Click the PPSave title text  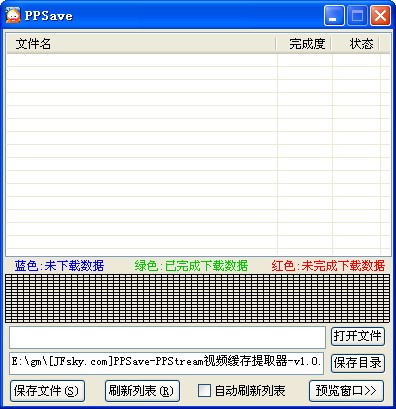pos(49,16)
